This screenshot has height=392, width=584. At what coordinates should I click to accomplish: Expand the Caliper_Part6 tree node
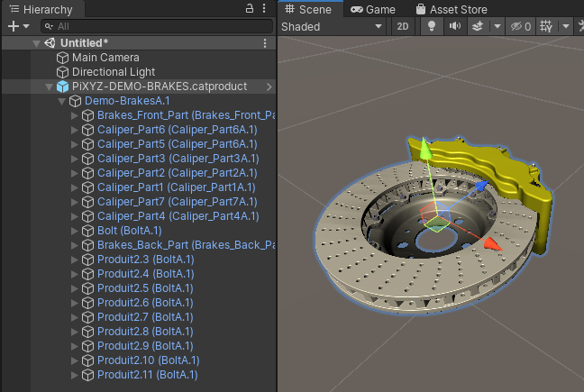[x=75, y=130]
